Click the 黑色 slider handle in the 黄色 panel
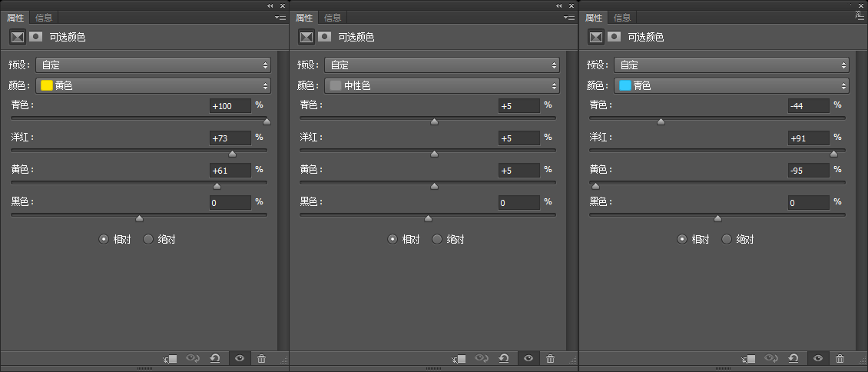The height and width of the screenshot is (372, 868). [x=139, y=218]
